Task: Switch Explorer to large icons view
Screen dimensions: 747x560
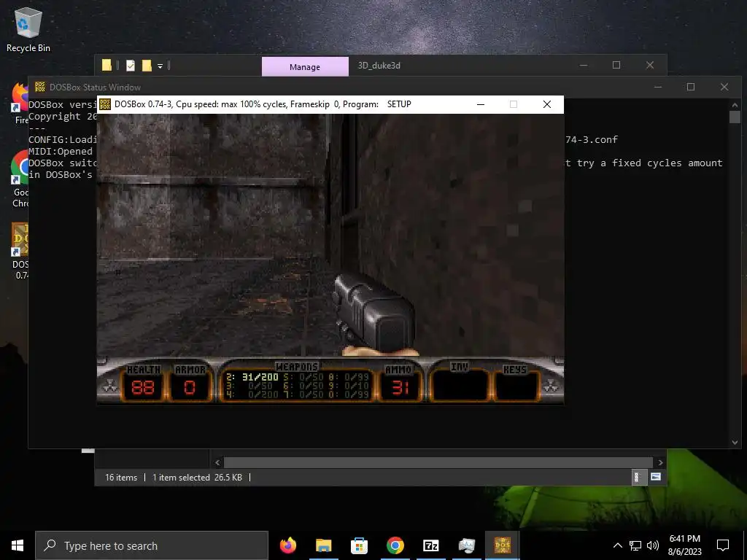Action: pyautogui.click(x=656, y=477)
